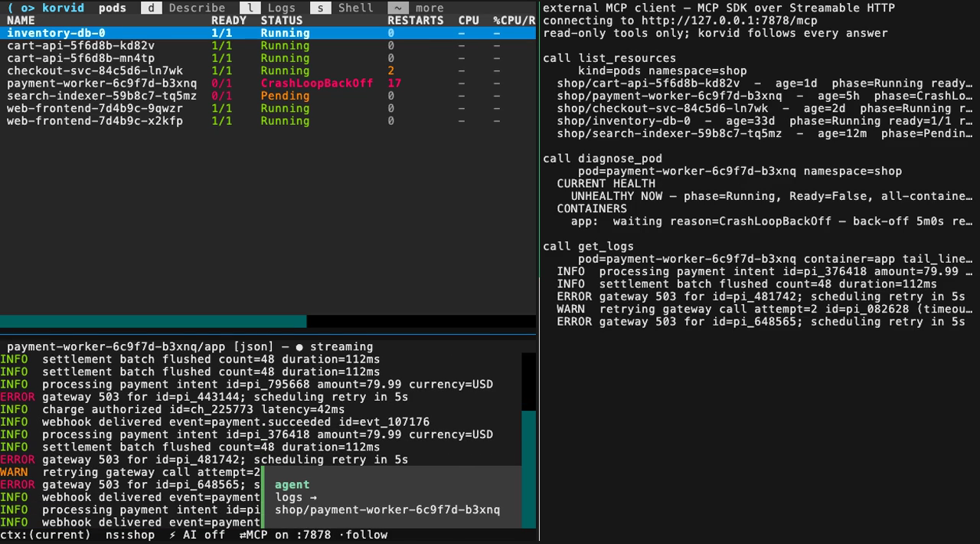Sort by the NAME column header
This screenshot has height=544, width=980.
(x=21, y=21)
